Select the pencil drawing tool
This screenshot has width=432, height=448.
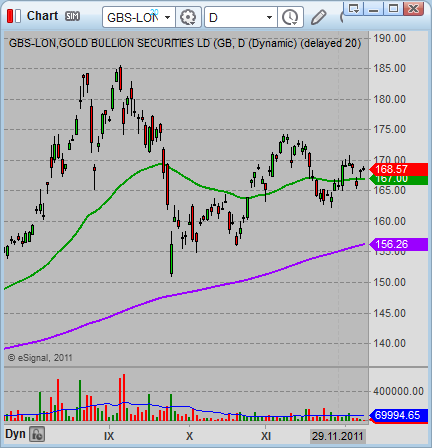(319, 17)
